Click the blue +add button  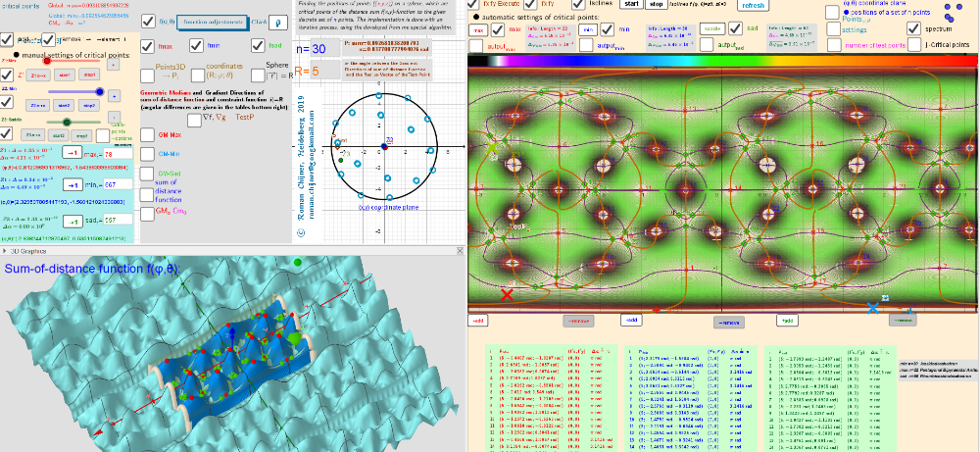(630, 320)
